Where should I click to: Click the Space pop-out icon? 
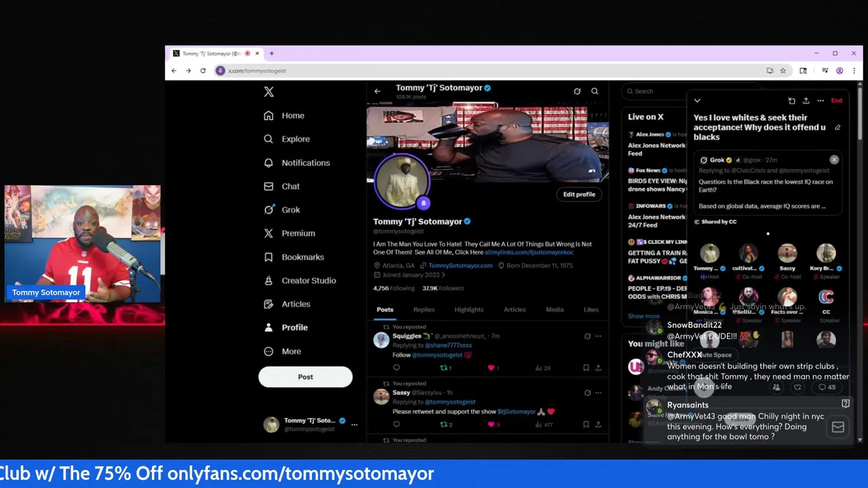pyautogui.click(x=791, y=101)
